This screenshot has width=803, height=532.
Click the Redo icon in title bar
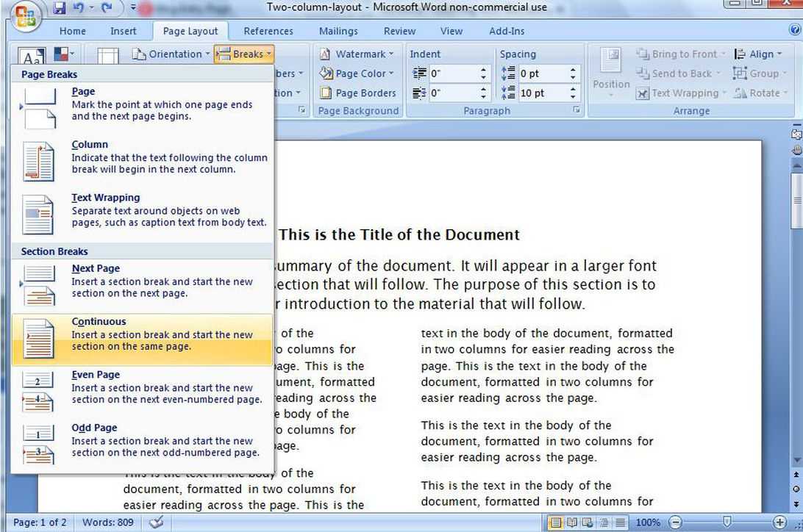coord(107,7)
